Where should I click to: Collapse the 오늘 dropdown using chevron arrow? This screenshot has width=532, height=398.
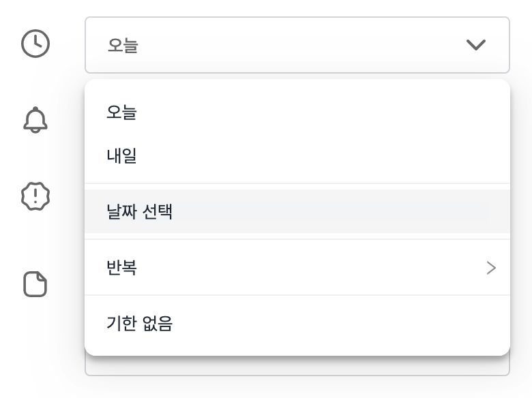[475, 45]
